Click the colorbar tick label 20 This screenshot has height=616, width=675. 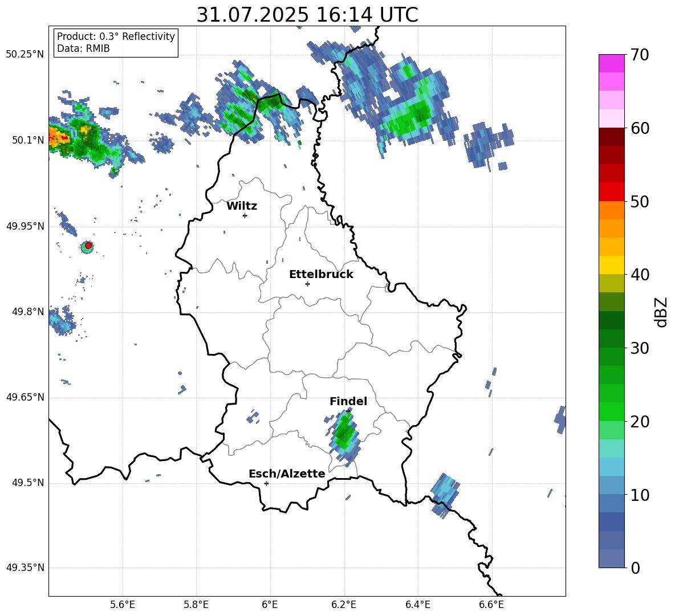(640, 422)
